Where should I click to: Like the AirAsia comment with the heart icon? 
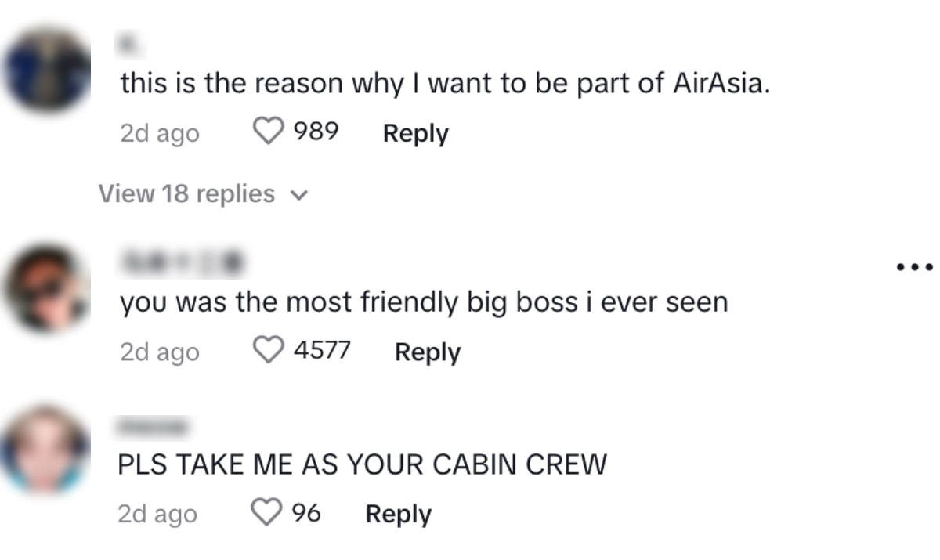(x=269, y=133)
